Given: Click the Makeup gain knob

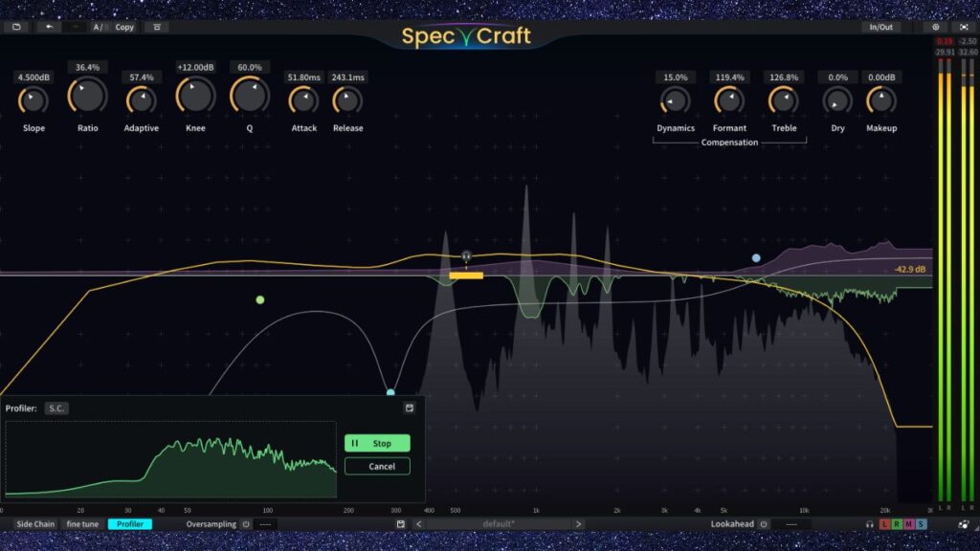Looking at the screenshot, I should pos(881,100).
